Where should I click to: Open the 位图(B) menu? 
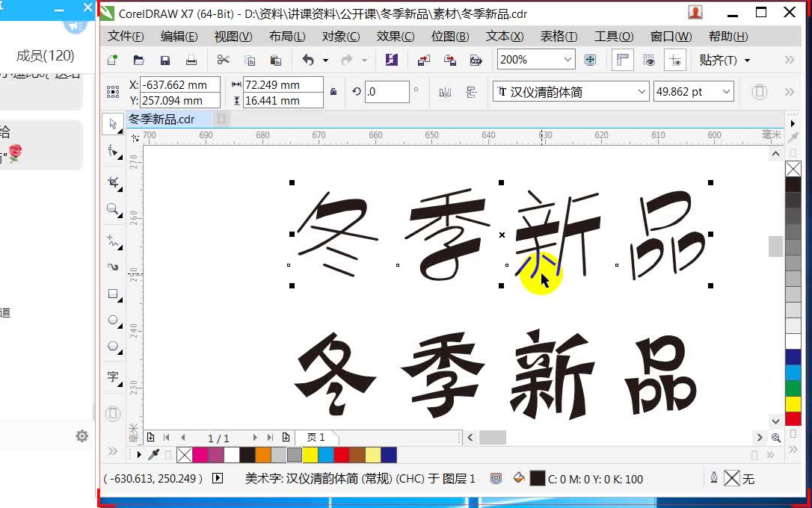(449, 36)
